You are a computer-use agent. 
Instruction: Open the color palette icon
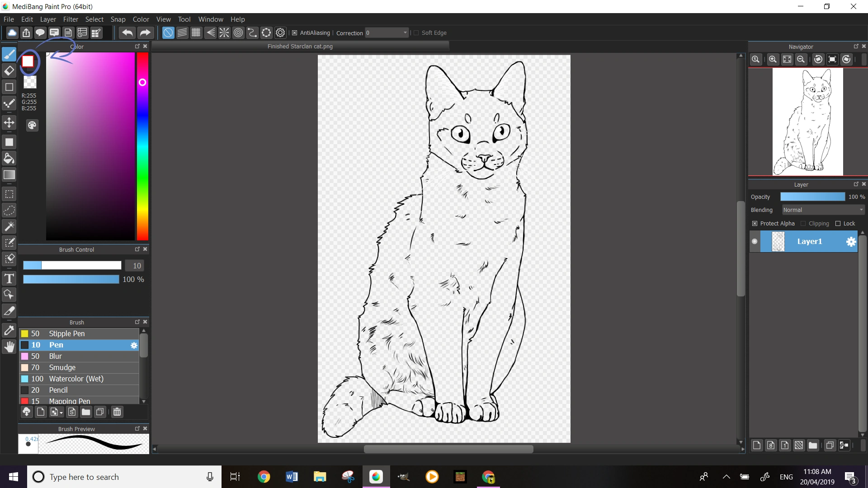click(32, 126)
